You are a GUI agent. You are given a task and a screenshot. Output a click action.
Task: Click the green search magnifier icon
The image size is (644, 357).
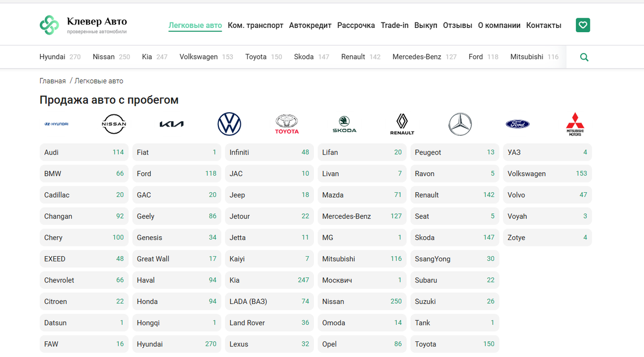[584, 57]
